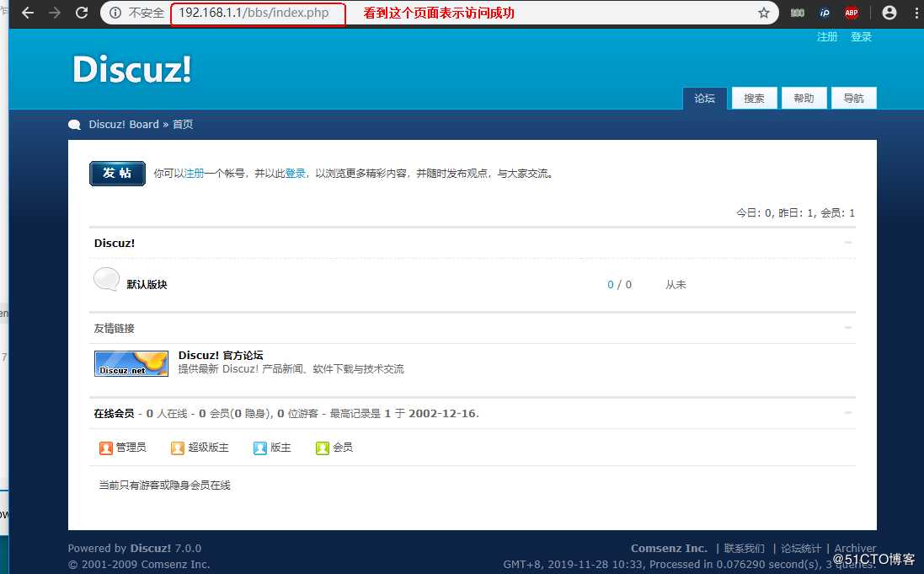This screenshot has width=924, height=574.
Task: Open the Discuz! Board breadcrumb link
Action: tap(124, 125)
